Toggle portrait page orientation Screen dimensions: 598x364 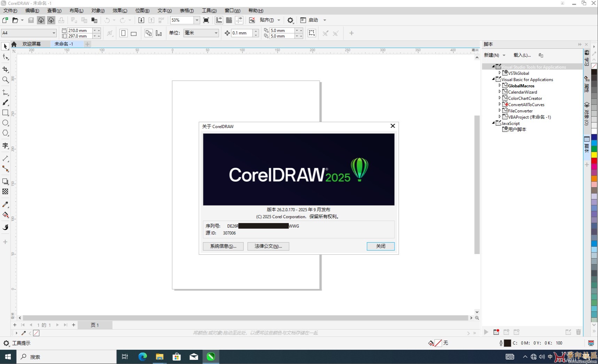(x=123, y=33)
